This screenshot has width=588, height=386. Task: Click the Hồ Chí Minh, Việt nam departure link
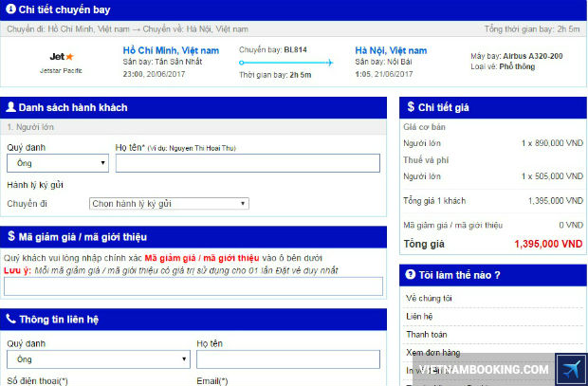click(x=171, y=50)
